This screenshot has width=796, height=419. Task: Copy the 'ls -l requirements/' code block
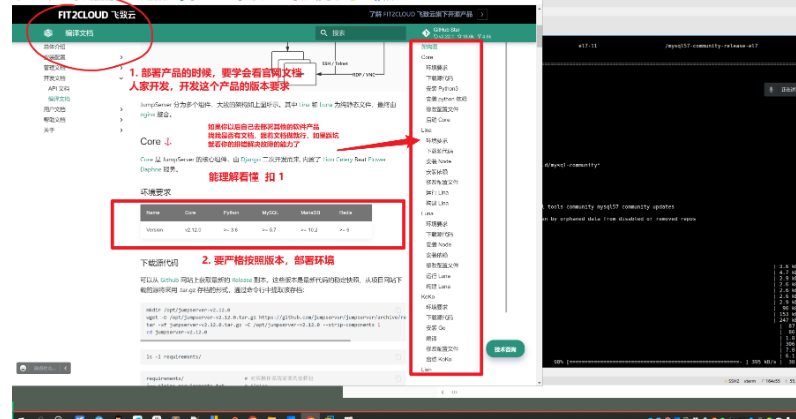[399, 357]
